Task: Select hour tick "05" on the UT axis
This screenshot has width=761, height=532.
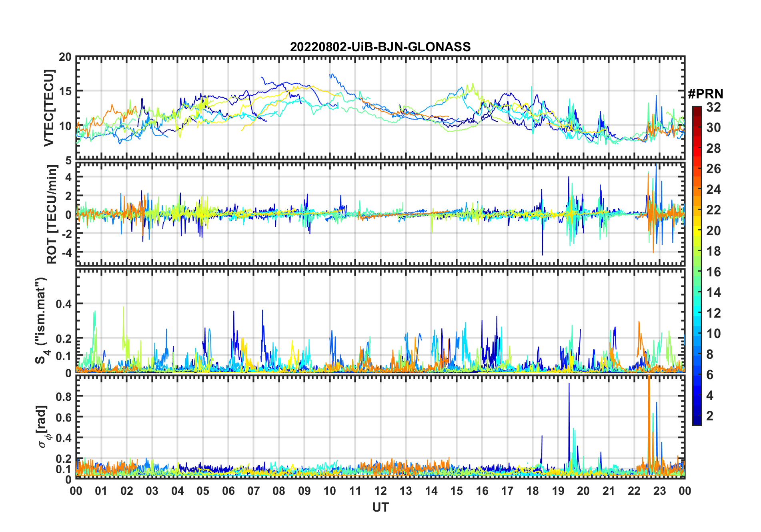Action: pos(203,491)
